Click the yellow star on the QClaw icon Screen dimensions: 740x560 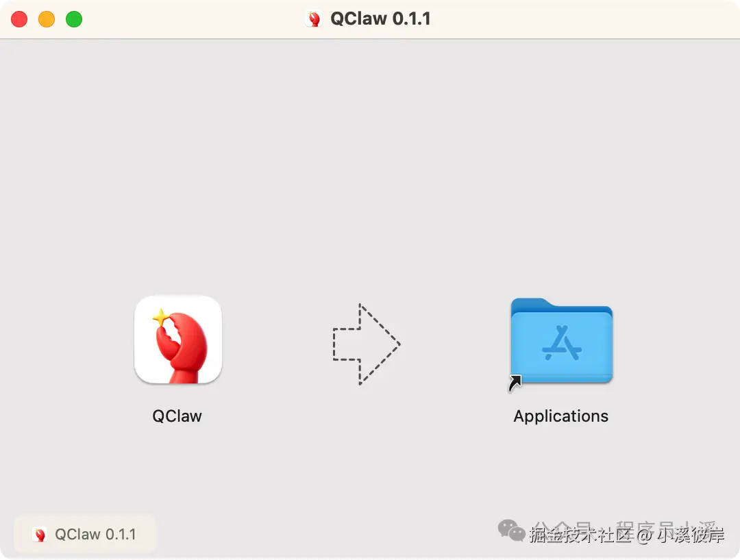(161, 318)
